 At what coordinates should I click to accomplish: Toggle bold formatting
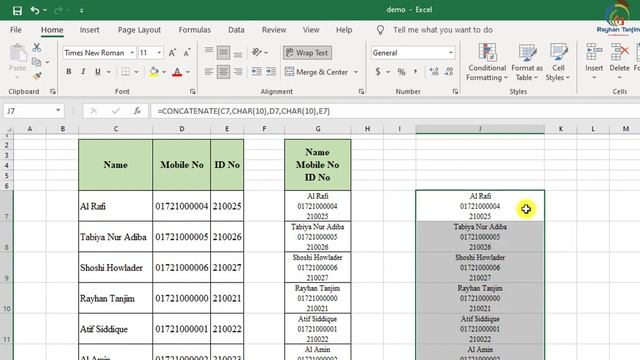point(69,72)
